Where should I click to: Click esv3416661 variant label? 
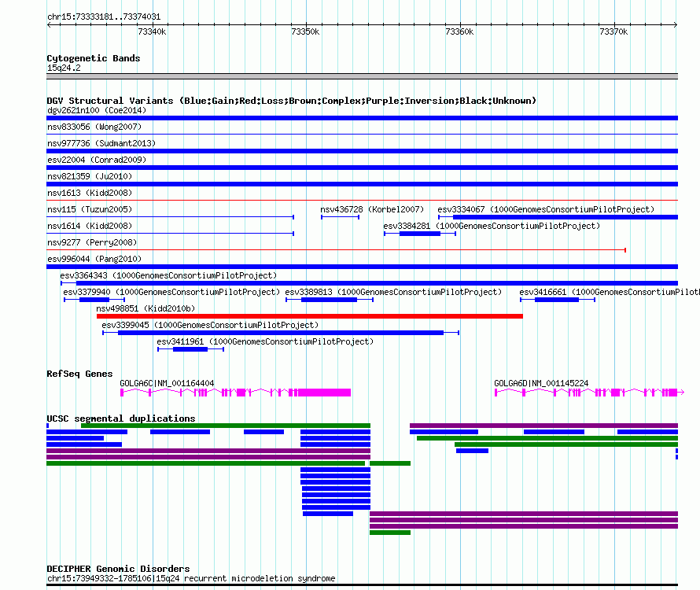(610, 292)
